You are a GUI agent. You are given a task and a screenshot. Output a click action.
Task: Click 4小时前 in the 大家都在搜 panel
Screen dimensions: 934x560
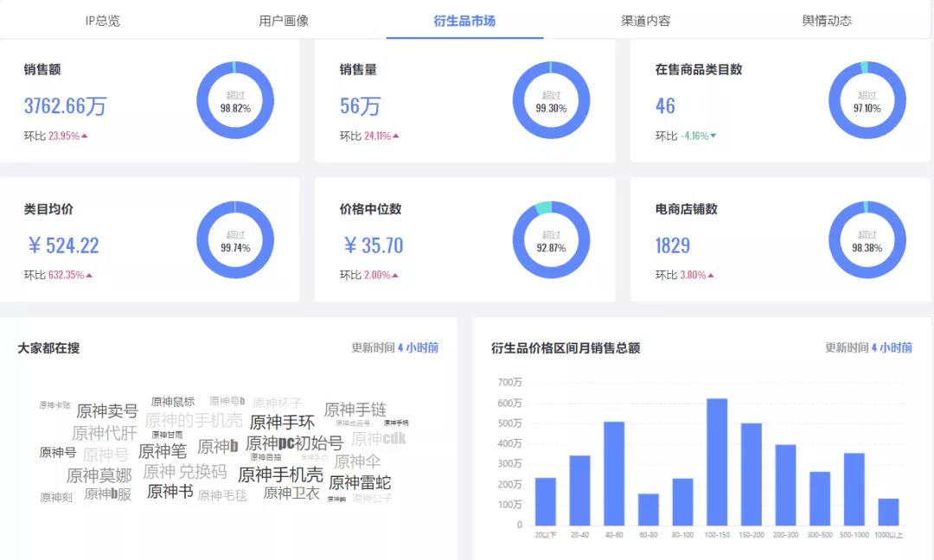tap(419, 347)
